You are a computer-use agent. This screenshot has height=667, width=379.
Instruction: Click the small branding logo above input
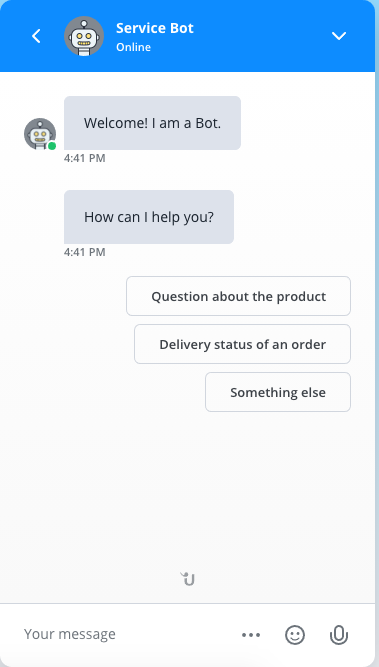click(x=188, y=579)
